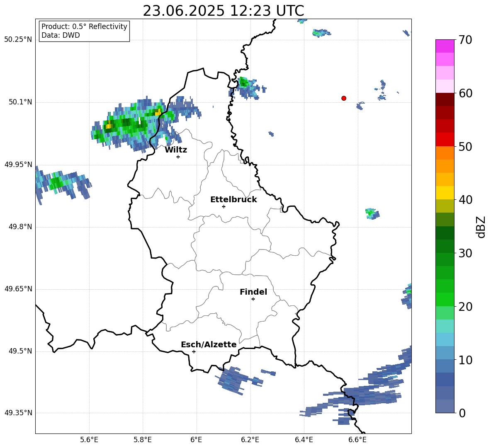Click the title 23.06.2025 12:23 UTC
This screenshot has height=448, width=491.
click(x=223, y=11)
